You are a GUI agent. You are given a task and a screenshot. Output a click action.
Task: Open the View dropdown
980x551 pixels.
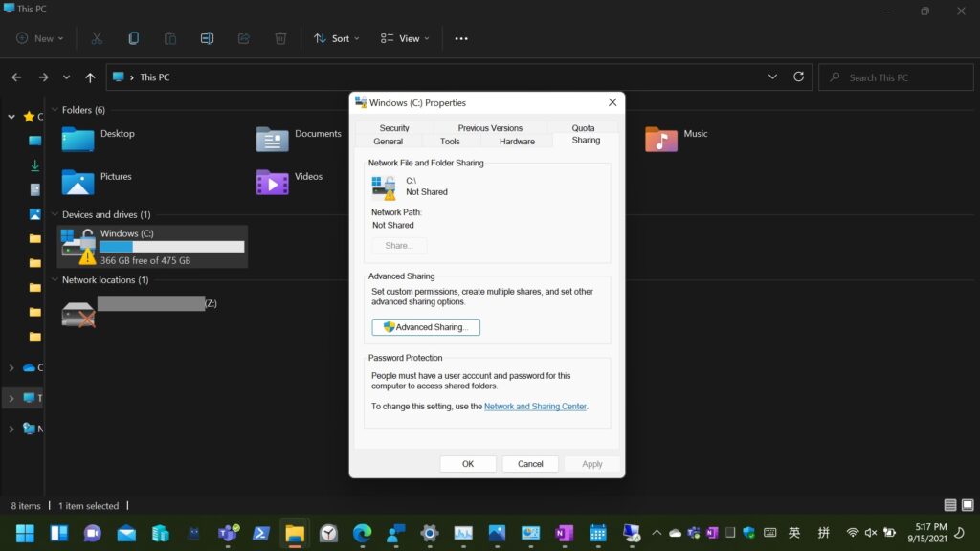(405, 38)
